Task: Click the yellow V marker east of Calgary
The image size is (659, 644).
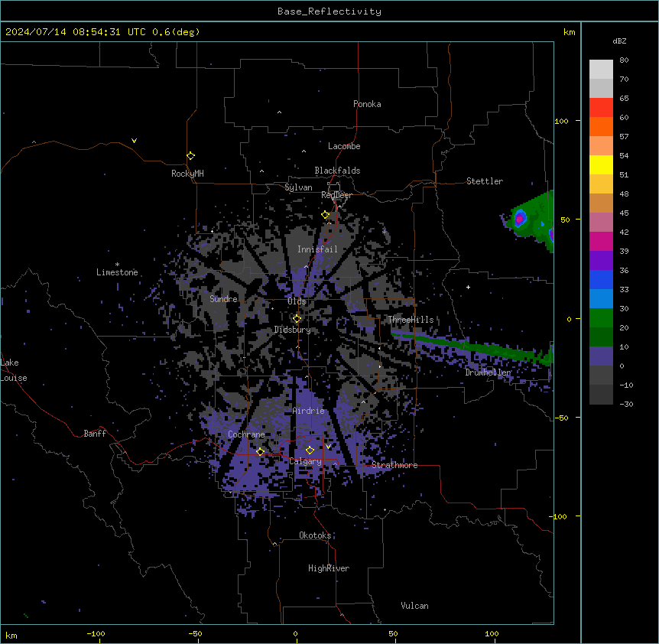Action: coord(328,447)
